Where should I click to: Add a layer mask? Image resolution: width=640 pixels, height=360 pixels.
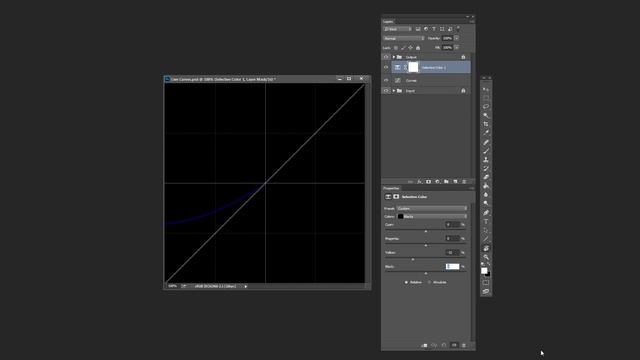(x=428, y=182)
